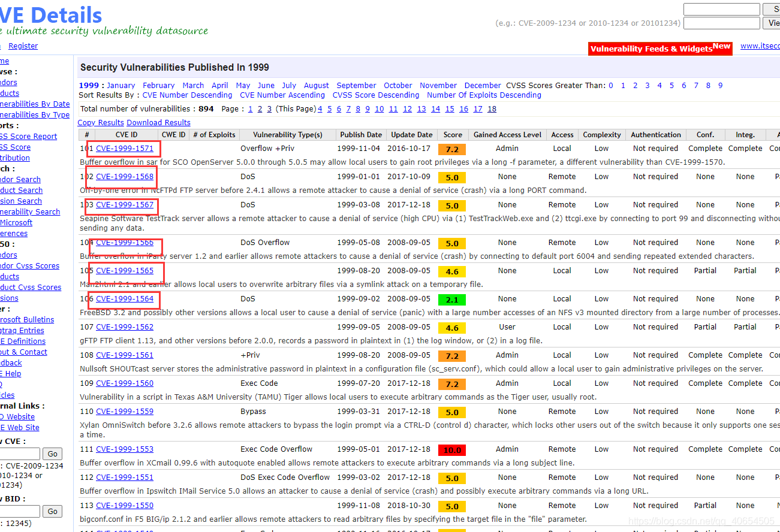Open Microsoft Bulletins in sidebar
780x532 pixels.
pyautogui.click(x=27, y=320)
